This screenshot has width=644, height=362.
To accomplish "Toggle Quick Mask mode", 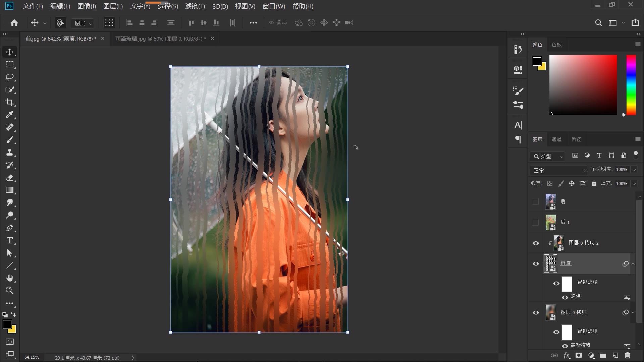I will point(10,342).
